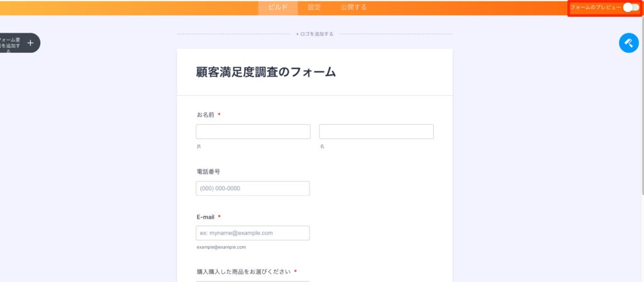Click the 電話番号 phone input field

tap(253, 189)
